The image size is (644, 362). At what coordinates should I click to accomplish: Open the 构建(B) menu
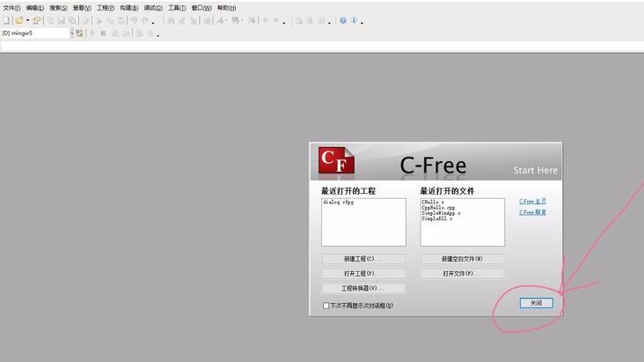(x=129, y=8)
